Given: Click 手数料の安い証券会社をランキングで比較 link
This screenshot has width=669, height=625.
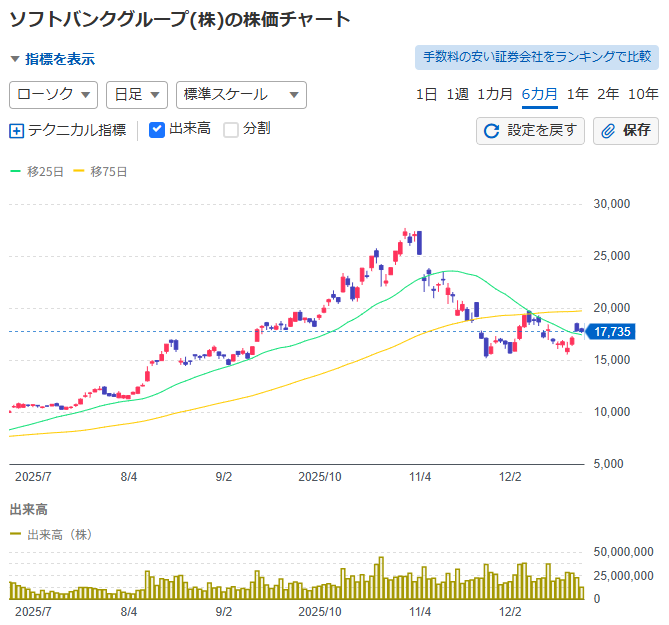Looking at the screenshot, I should click(536, 58).
